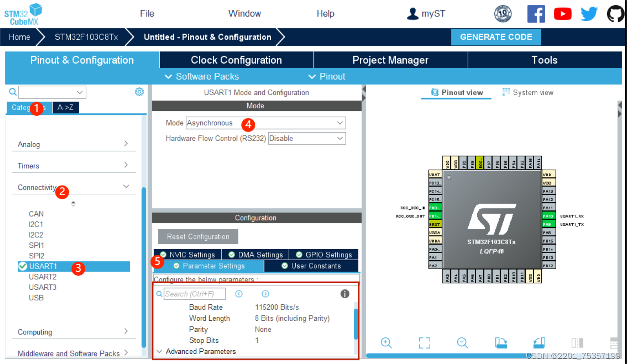Open the GPIO Settings tab
Image resolution: width=627 pixels, height=364 pixels.
click(x=324, y=254)
